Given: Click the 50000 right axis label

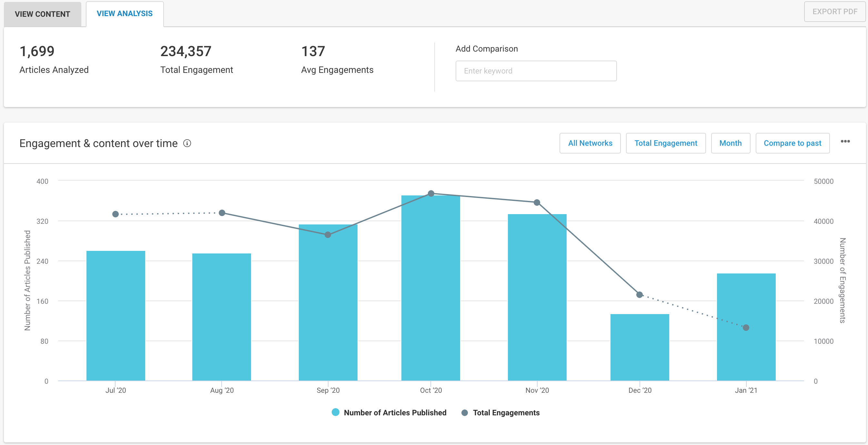Looking at the screenshot, I should [x=823, y=182].
